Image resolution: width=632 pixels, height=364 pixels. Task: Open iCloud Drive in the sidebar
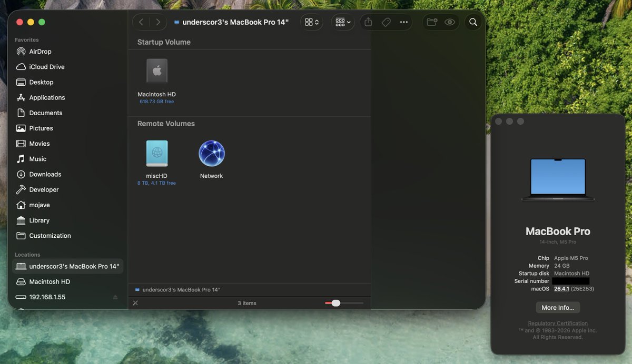67,67
